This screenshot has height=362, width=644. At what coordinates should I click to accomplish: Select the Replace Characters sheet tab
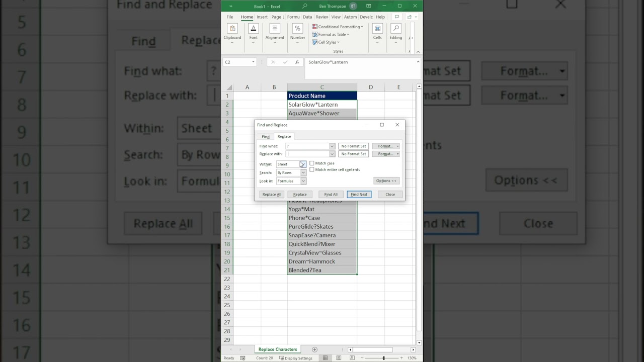[x=278, y=349]
